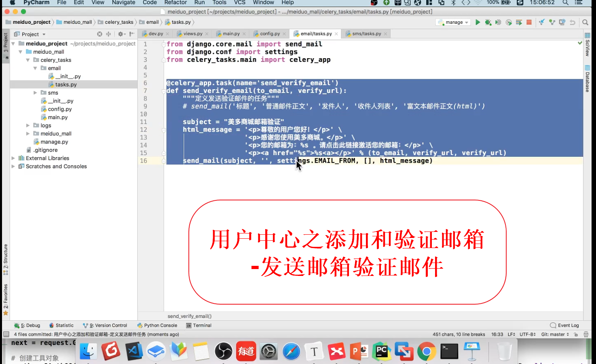Hide the Project panel

(x=132, y=34)
